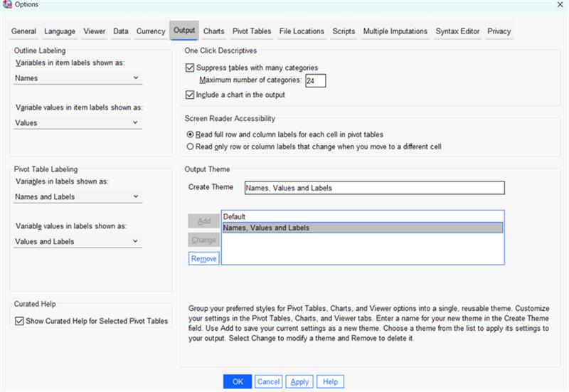This screenshot has width=569, height=392.
Task: Apply the current option settings
Action: (299, 381)
